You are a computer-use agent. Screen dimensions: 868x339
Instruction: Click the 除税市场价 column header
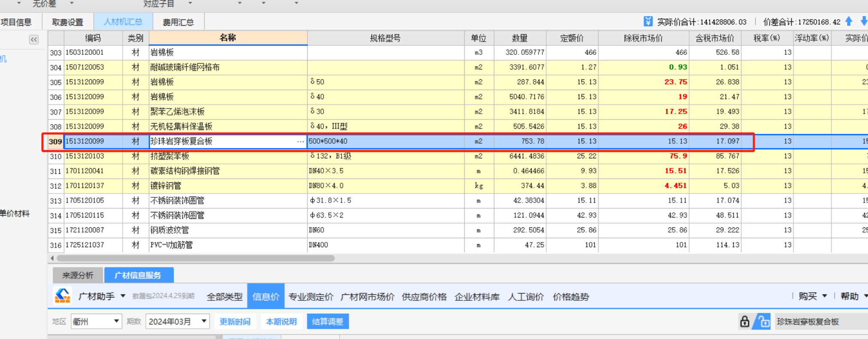pos(644,38)
